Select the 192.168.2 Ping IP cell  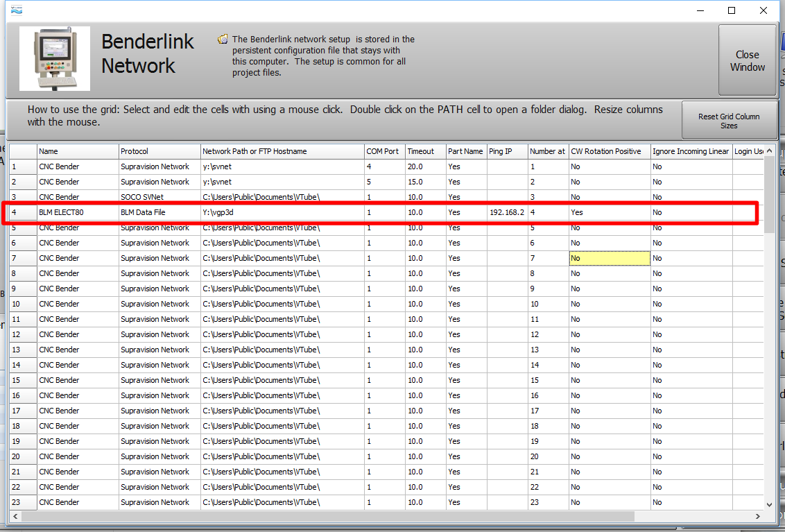pos(506,212)
